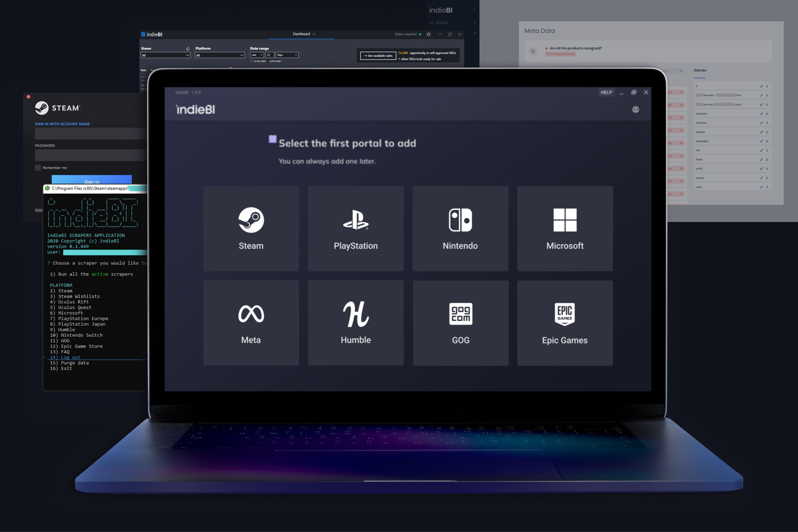Click the eraser icon beside Game filter
This screenshot has width=798, height=532.
point(188,49)
